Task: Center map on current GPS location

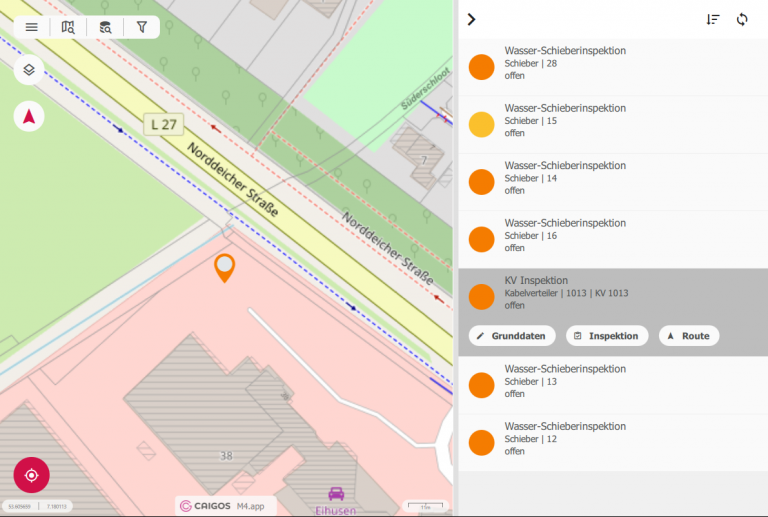Action: pyautogui.click(x=32, y=475)
